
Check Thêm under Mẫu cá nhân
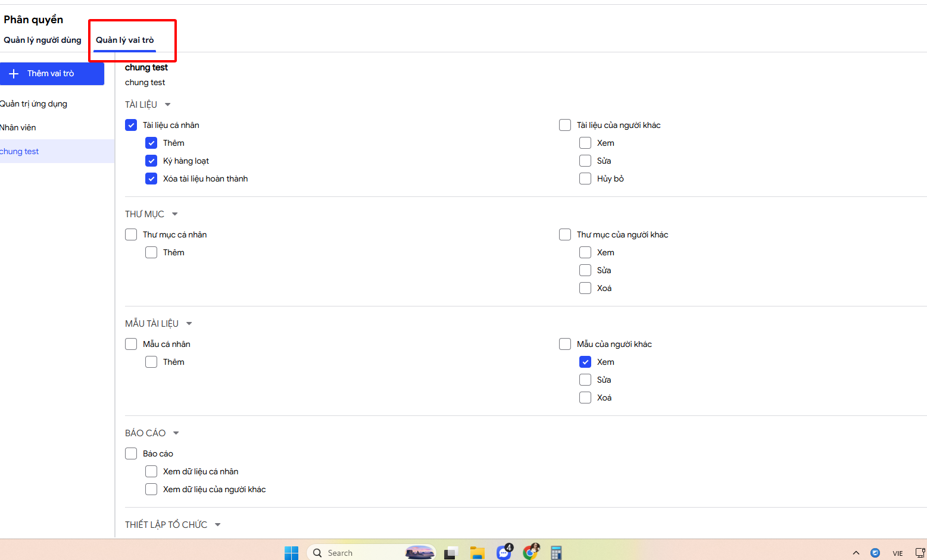tap(151, 362)
